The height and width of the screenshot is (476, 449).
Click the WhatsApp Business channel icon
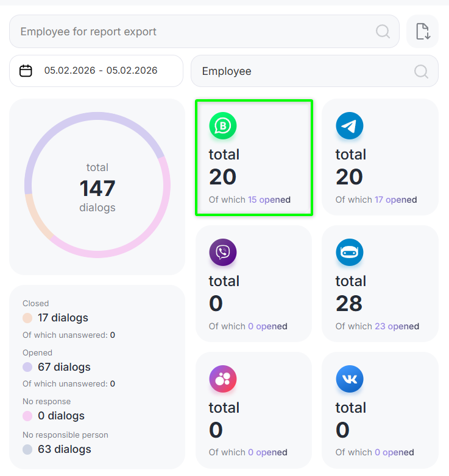pyautogui.click(x=222, y=126)
